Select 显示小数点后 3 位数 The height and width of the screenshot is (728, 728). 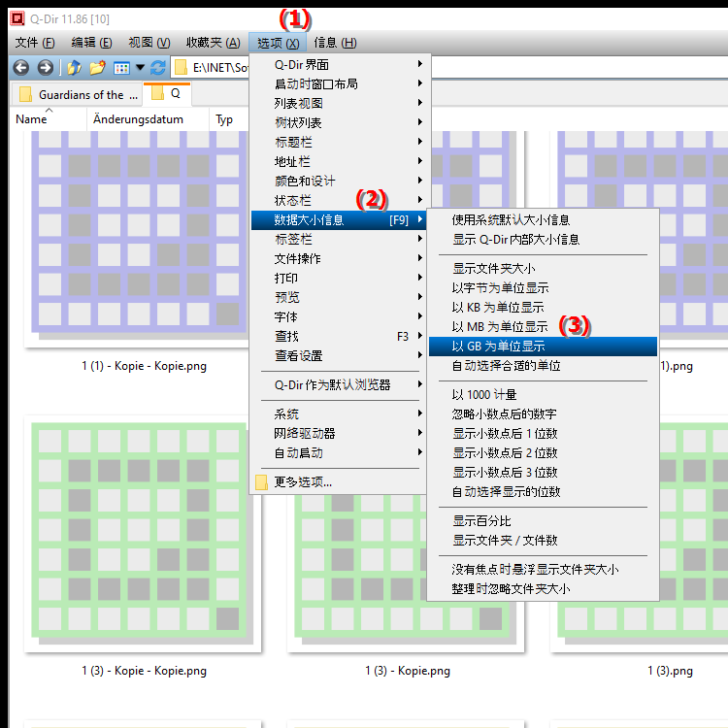543,473
